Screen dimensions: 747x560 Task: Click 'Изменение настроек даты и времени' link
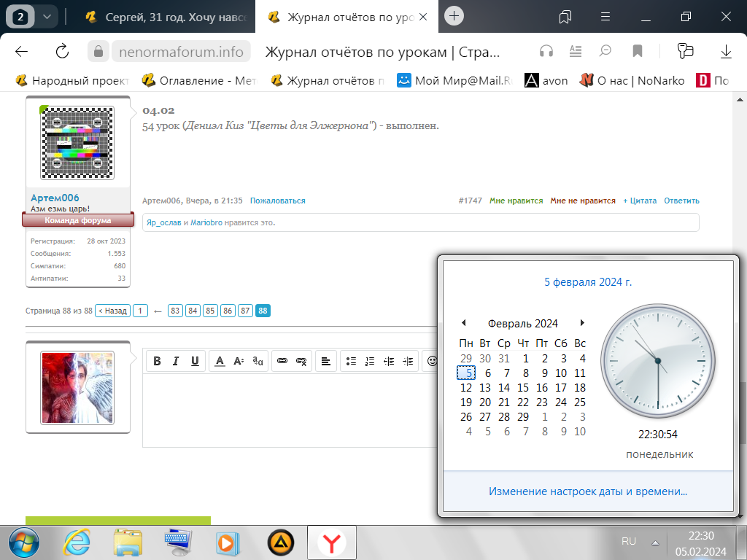pyautogui.click(x=588, y=491)
